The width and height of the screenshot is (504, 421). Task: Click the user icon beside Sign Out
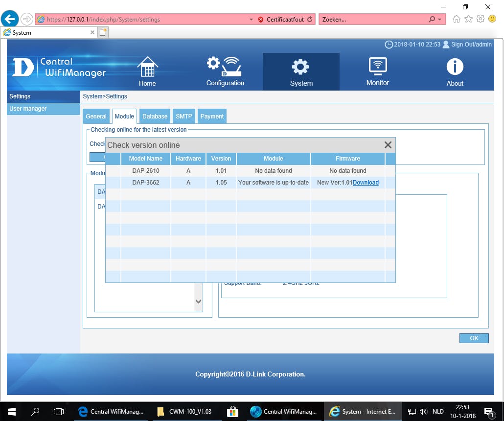click(x=446, y=45)
